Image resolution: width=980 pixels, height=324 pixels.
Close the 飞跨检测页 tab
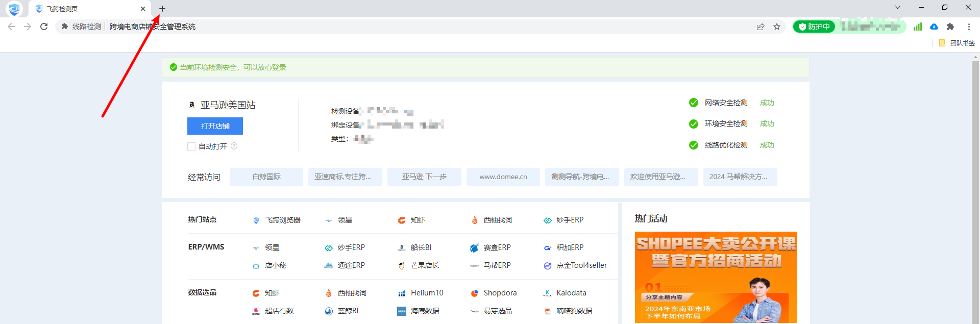(143, 9)
